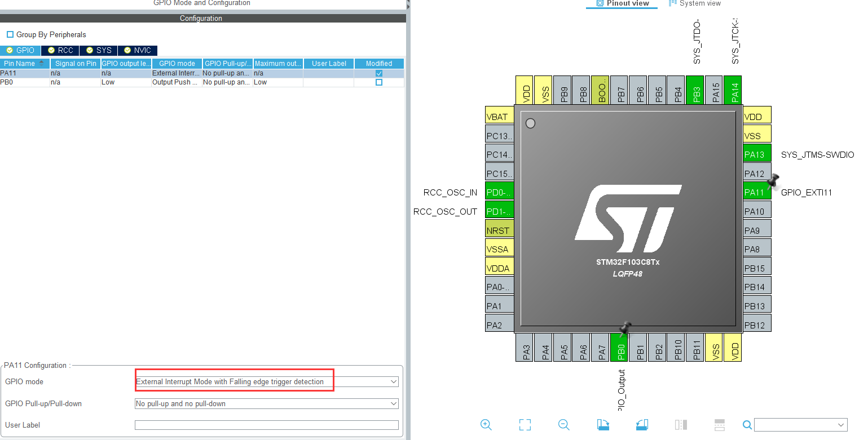The height and width of the screenshot is (440, 868).
Task: Expand the pin search combo box
Action: [x=842, y=424]
